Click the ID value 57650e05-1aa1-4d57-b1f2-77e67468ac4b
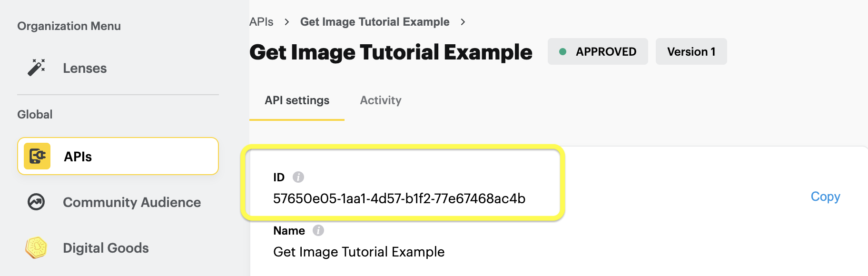The width and height of the screenshot is (868, 276). click(399, 198)
